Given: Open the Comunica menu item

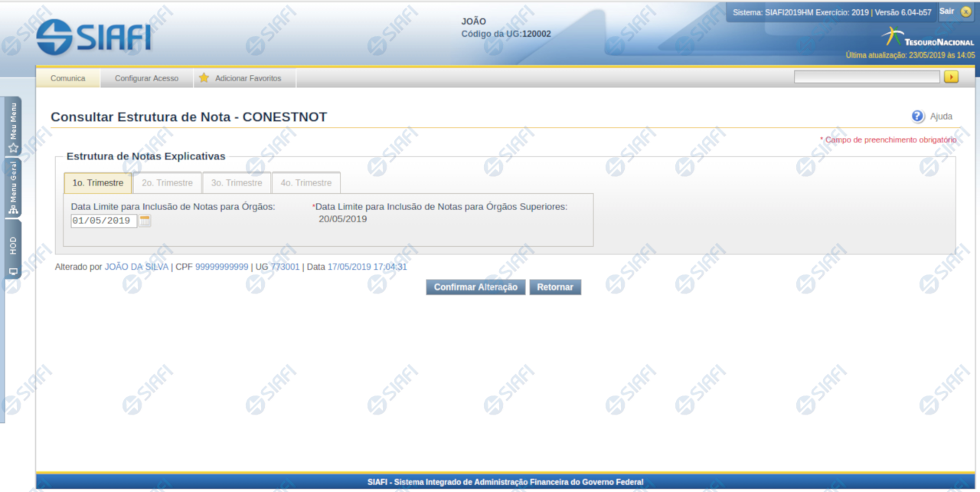Looking at the screenshot, I should pos(68,78).
